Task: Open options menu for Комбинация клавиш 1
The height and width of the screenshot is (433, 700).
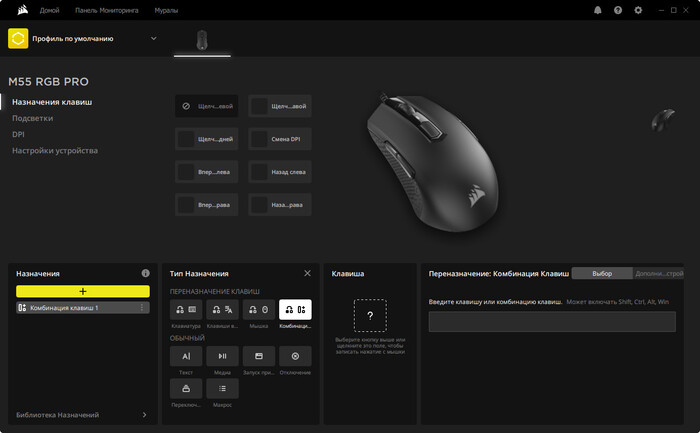Action: [142, 308]
